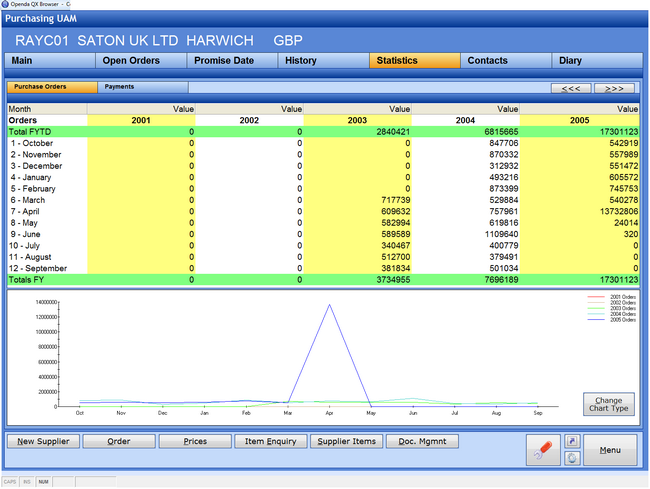Switch to the Payments sub-tab
Viewport: 650px width, 489px height.
coord(143,87)
